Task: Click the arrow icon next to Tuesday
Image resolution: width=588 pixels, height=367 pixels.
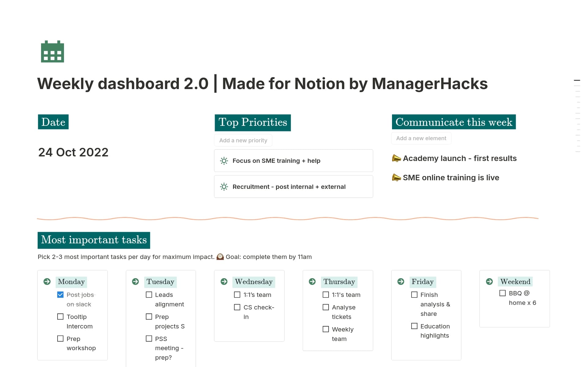Action: (x=135, y=282)
